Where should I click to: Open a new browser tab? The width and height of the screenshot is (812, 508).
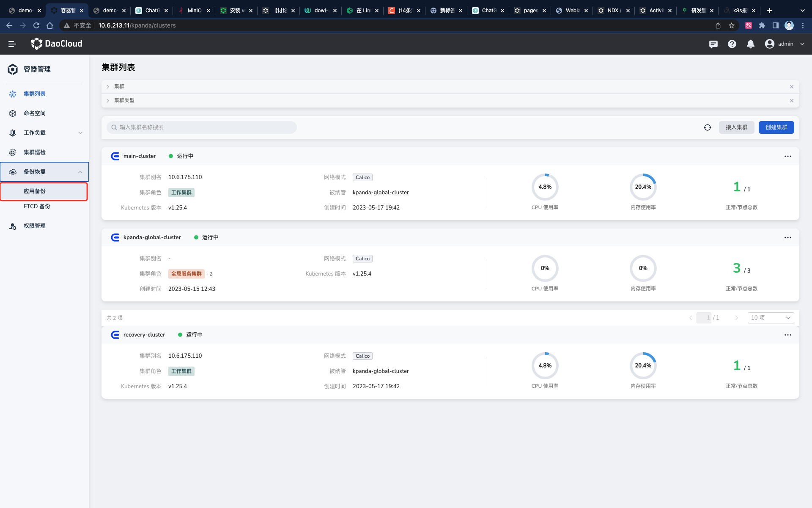tap(770, 11)
